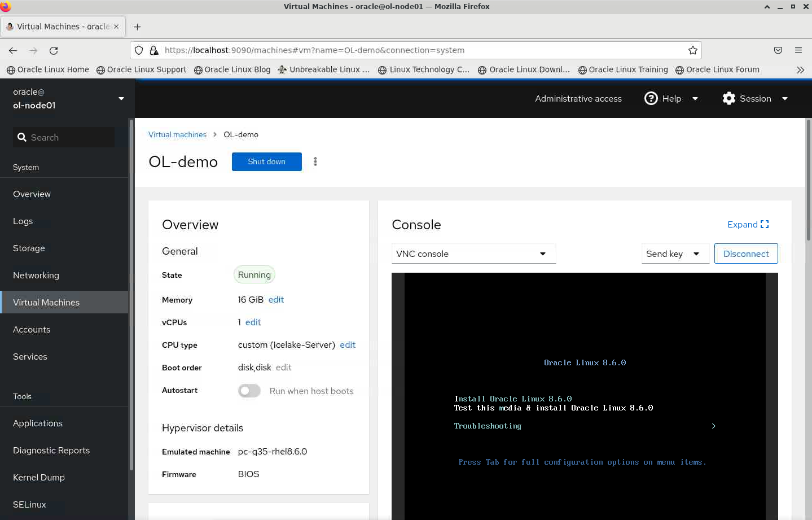Open Diagnostic Reports in the sidebar

(x=64, y=450)
